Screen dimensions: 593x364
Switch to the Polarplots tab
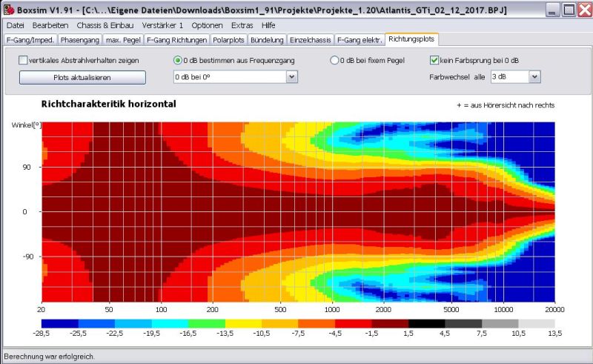pos(229,39)
